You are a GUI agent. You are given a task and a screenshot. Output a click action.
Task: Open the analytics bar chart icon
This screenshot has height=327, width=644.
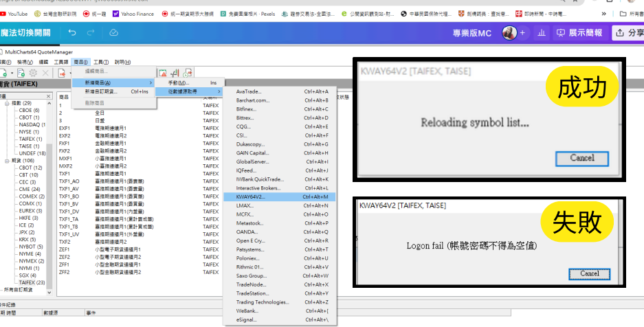[542, 33]
